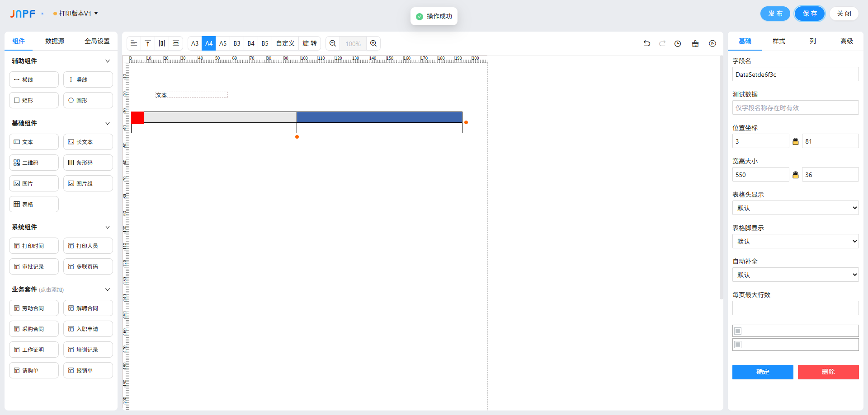
Task: Click the clear canvas broom icon
Action: click(695, 43)
